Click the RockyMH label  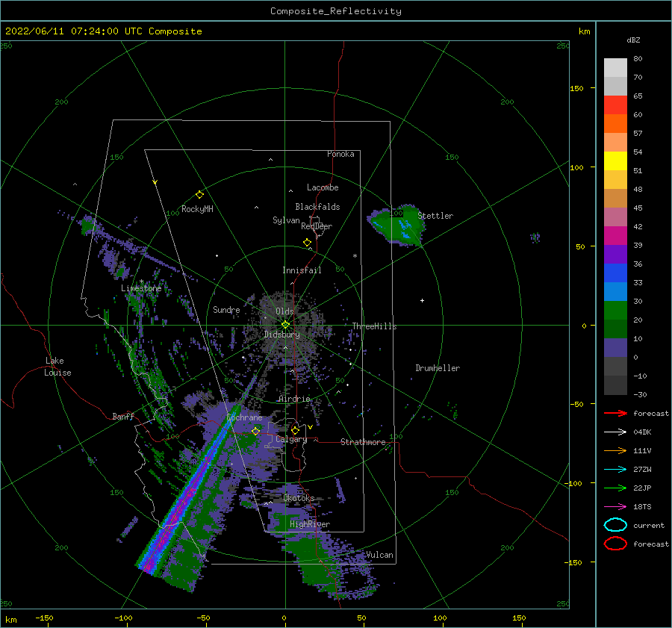(197, 209)
